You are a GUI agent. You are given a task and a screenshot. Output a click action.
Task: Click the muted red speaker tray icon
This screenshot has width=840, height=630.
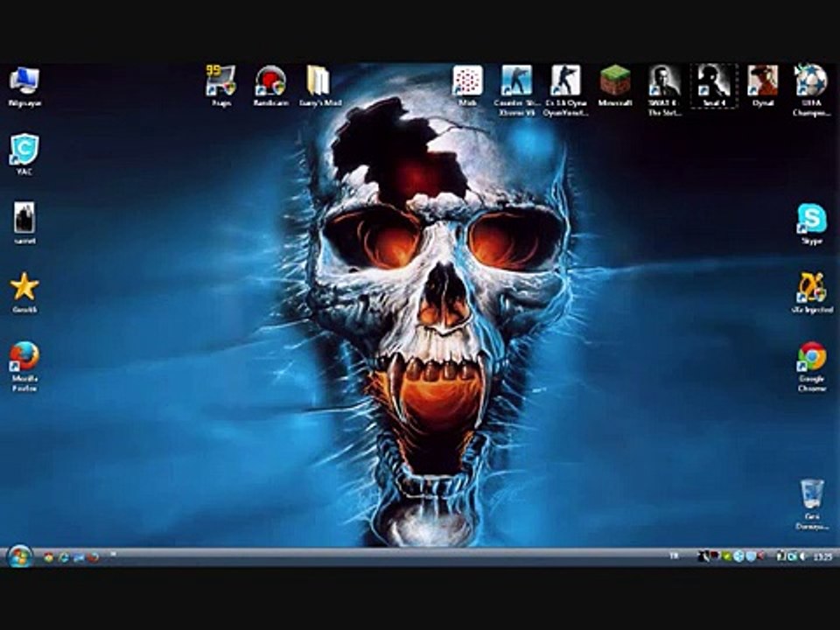[760, 556]
